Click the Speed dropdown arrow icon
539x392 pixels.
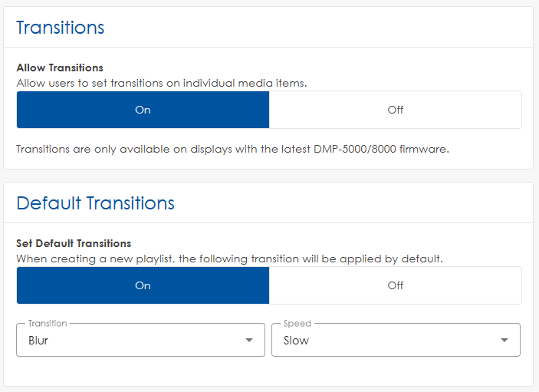click(x=504, y=340)
